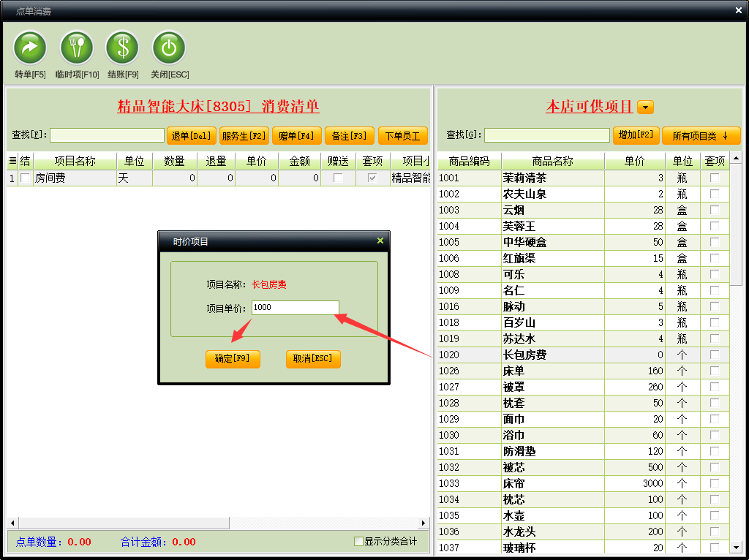
Task: Select the 防滑垫 product row
Action: coord(583,451)
